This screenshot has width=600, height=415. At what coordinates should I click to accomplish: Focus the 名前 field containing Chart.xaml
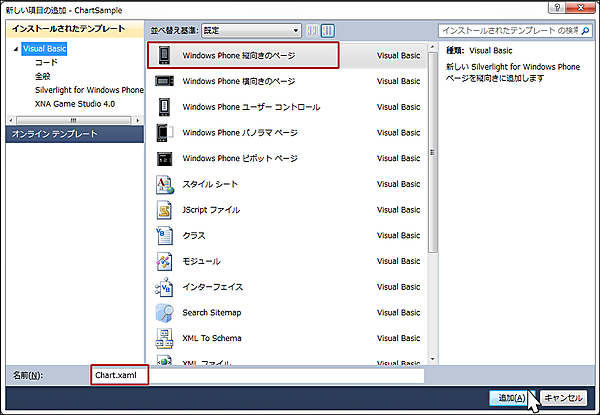tap(258, 375)
